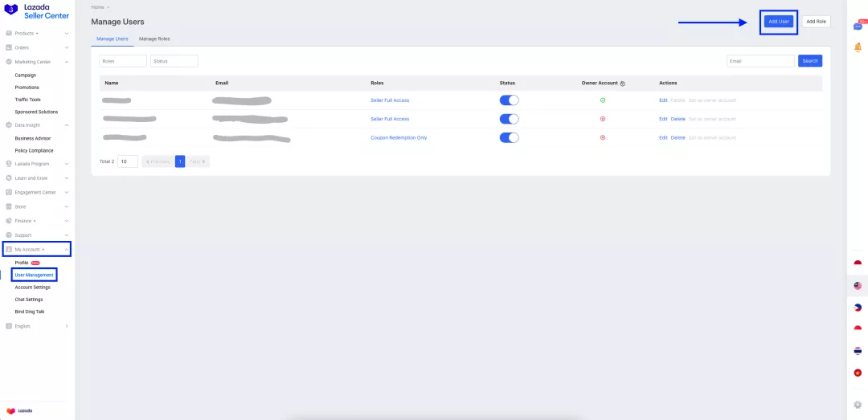Expand Orders menu chevron

click(67, 47)
